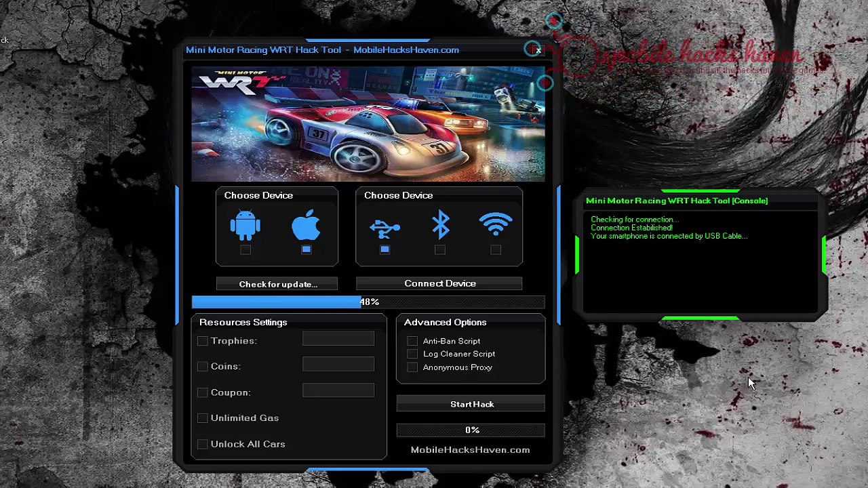Tick the checkbox under Android
This screenshot has width=868, height=488.
pyautogui.click(x=245, y=250)
